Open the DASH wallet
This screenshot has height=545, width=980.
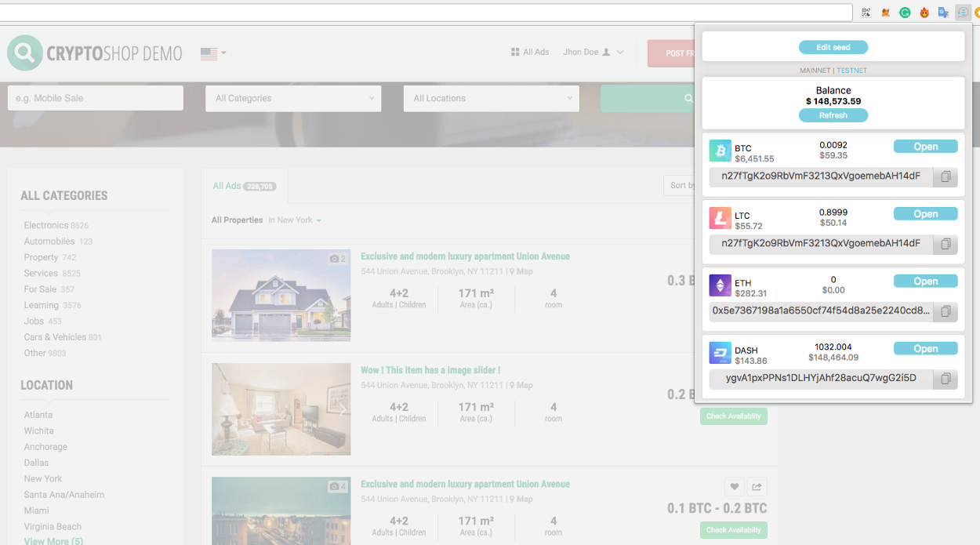coord(925,349)
